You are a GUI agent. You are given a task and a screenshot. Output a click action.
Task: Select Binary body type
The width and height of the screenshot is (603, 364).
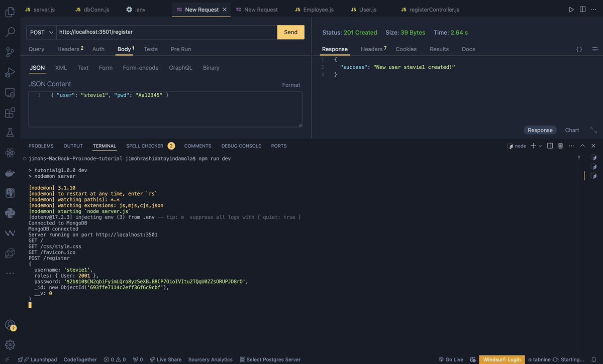pos(211,68)
